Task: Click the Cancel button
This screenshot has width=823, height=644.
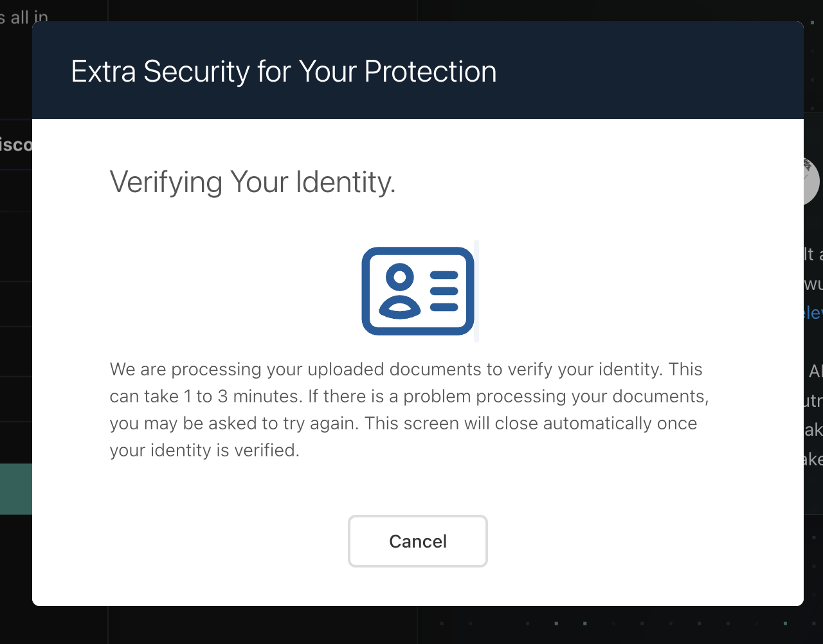Action: (418, 541)
